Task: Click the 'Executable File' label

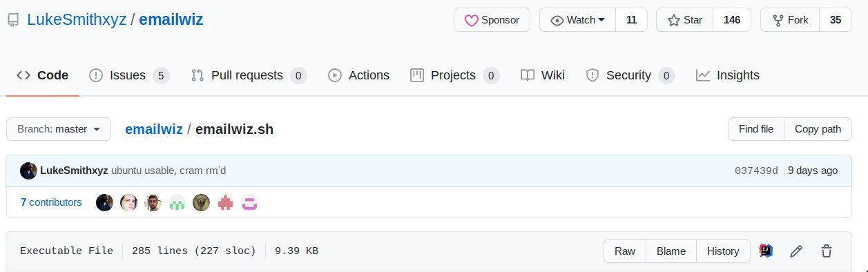Action: point(66,251)
